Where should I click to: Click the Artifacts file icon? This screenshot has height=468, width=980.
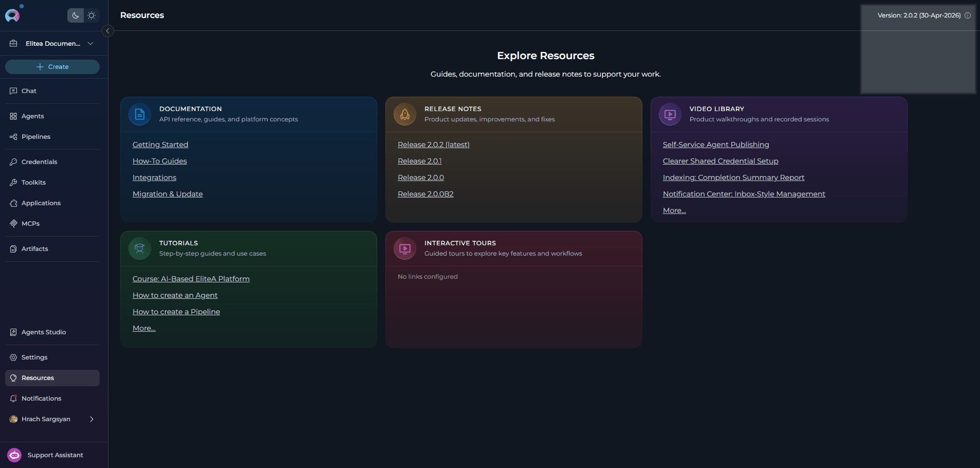[13, 249]
